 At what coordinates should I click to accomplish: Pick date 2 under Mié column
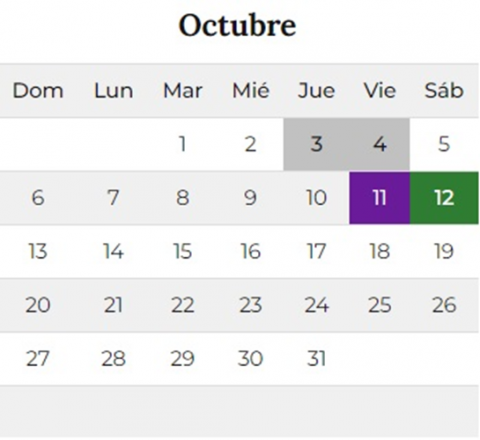pos(250,144)
